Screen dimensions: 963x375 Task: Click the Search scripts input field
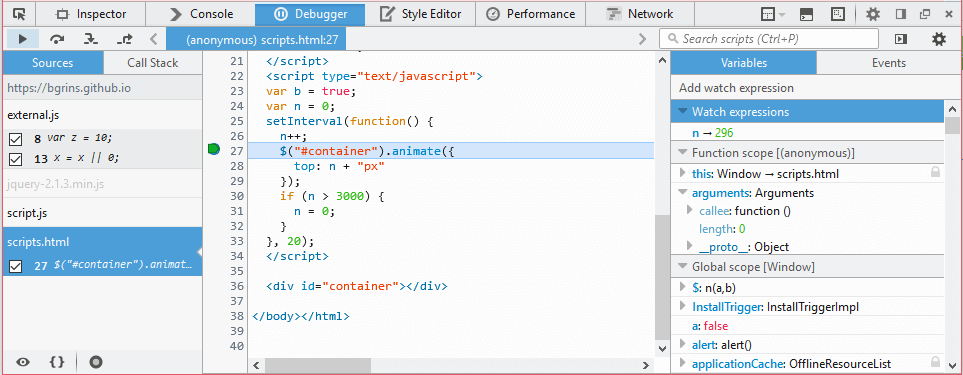click(769, 39)
